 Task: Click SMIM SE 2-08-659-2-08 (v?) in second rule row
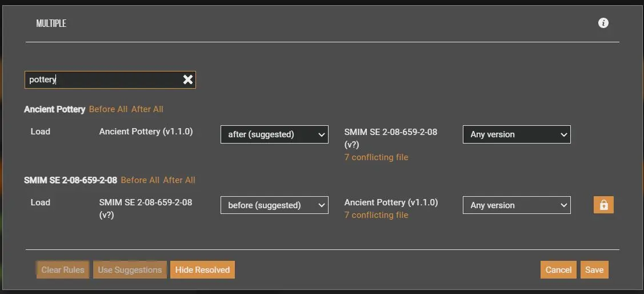[146, 208]
